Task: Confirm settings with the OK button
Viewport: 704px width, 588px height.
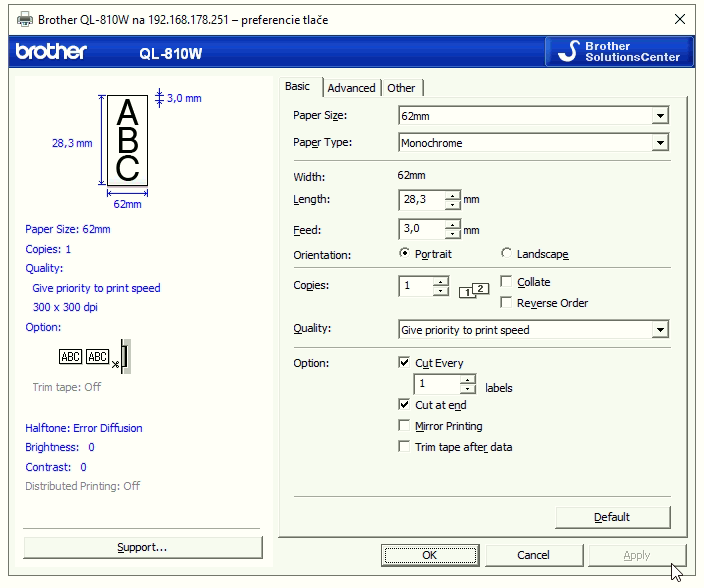Action: 430,555
